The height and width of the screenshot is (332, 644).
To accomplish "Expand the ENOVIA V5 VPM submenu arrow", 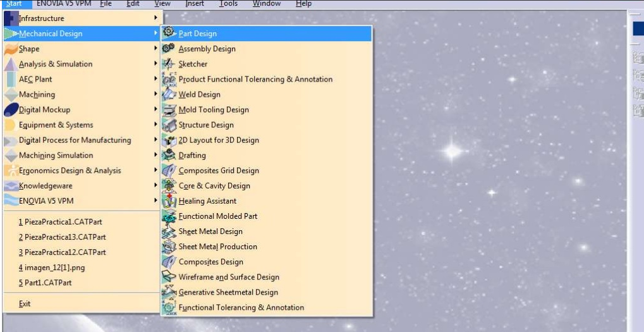I will point(155,200).
